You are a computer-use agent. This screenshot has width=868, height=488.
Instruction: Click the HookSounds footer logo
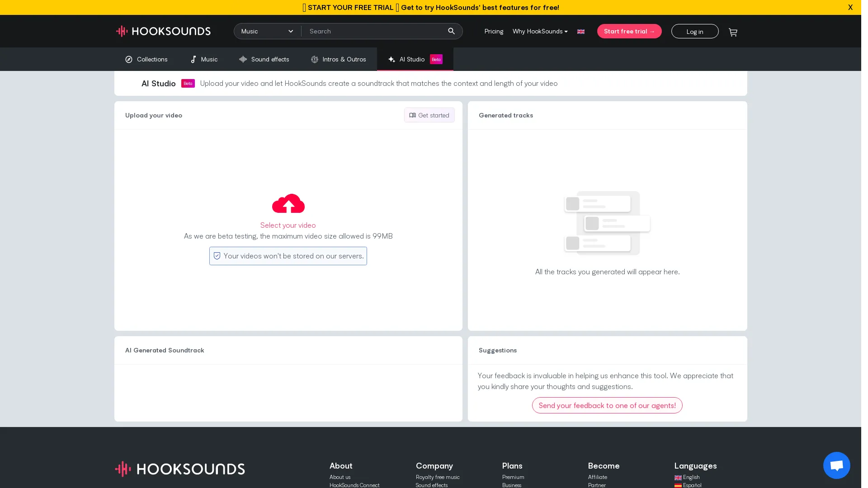tap(180, 469)
